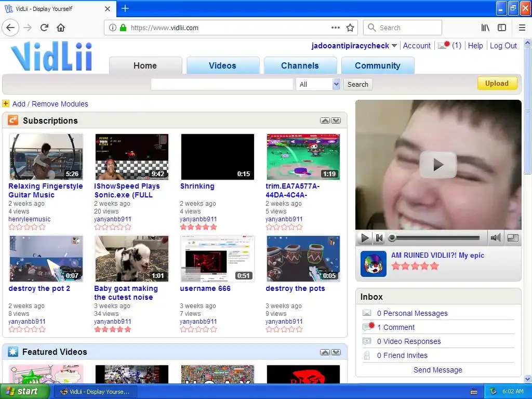
Task: Open 0 Personal Messages in Inbox
Action: pos(412,313)
